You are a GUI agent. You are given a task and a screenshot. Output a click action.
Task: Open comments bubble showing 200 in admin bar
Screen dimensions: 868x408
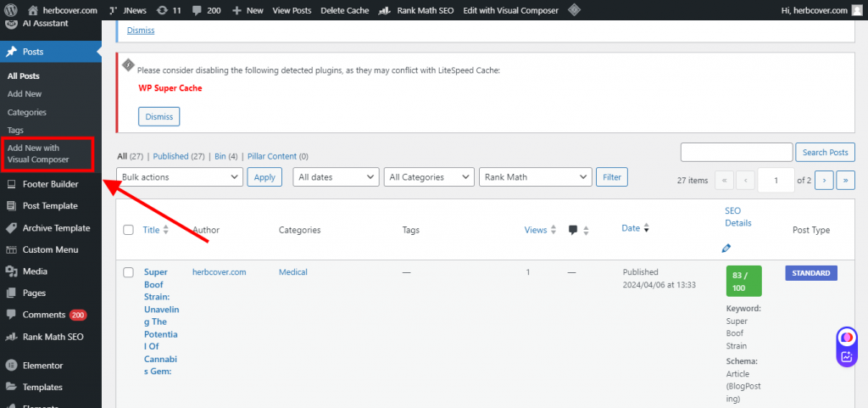pos(207,10)
